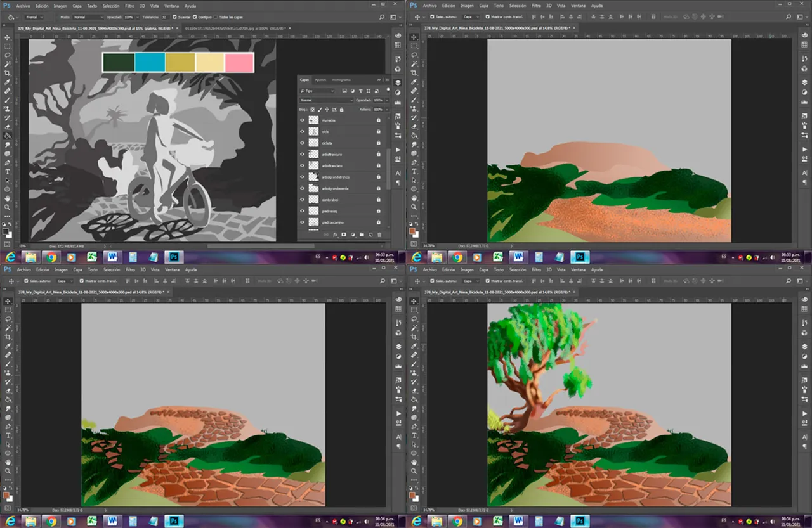Hide the arboltraeclaro layer
The width and height of the screenshot is (812, 528).
[x=302, y=165]
